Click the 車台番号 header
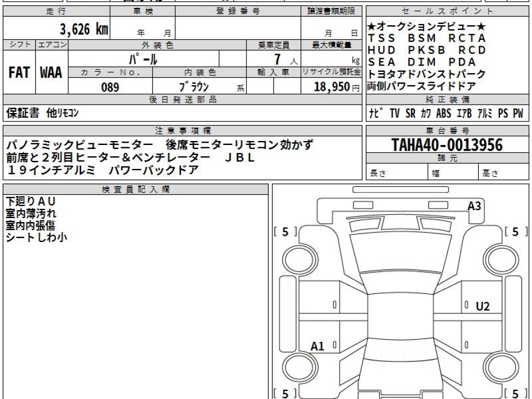 (x=448, y=130)
